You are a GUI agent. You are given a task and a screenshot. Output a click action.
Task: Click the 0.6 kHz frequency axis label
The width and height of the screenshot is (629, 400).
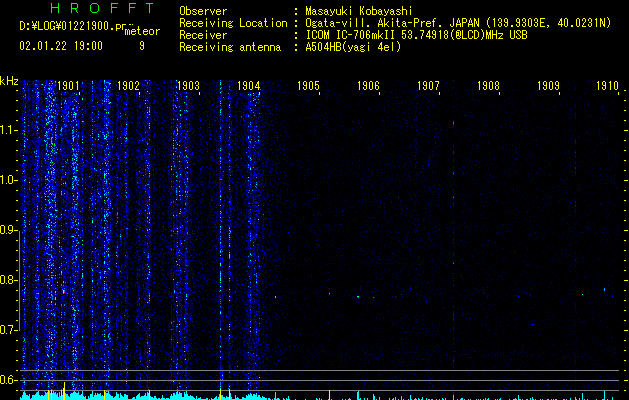(9, 380)
